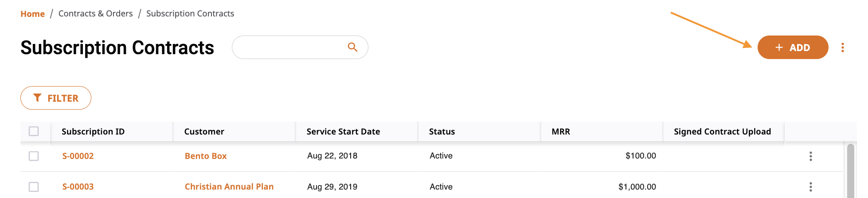Viewport: 868px width, 198px height.
Task: Sort by Subscription ID column header
Action: [93, 131]
